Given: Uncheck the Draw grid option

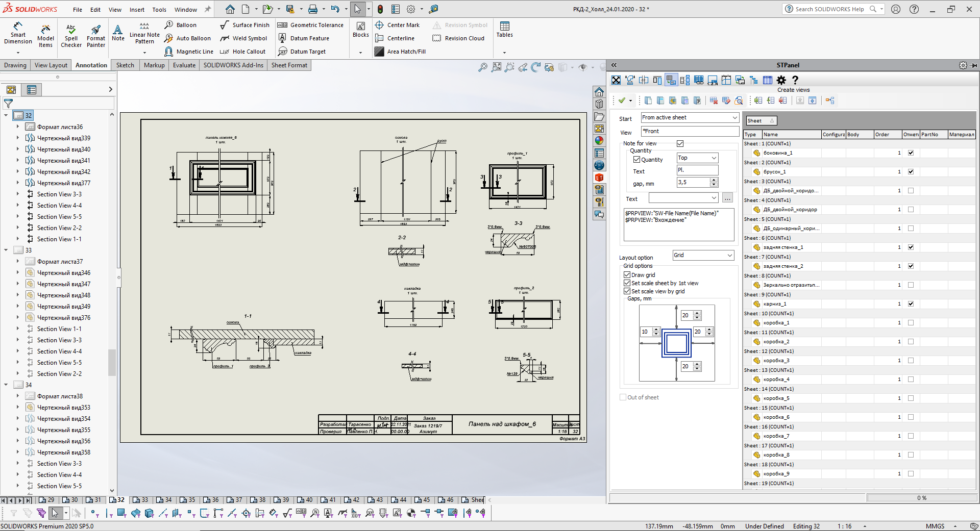Looking at the screenshot, I should click(x=627, y=275).
